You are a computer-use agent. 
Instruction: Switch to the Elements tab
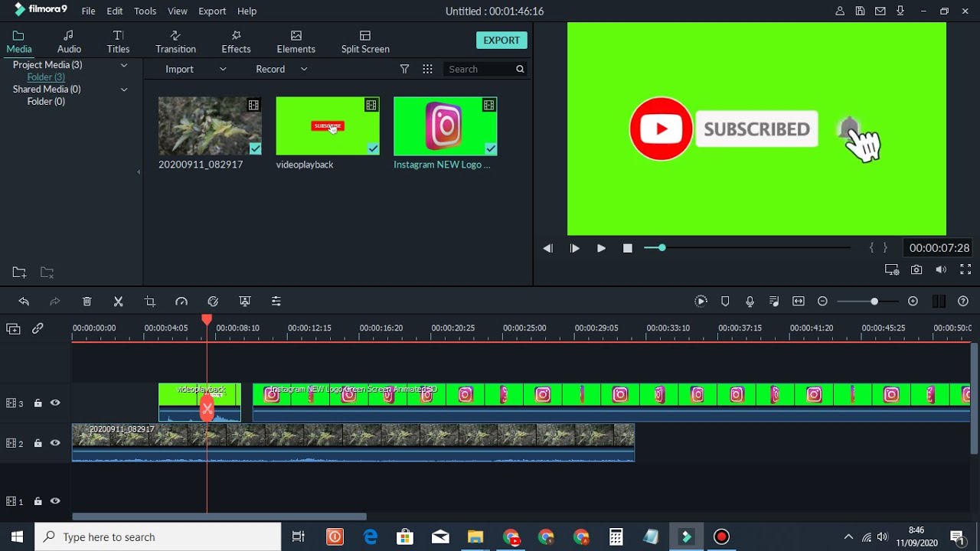[x=296, y=41]
